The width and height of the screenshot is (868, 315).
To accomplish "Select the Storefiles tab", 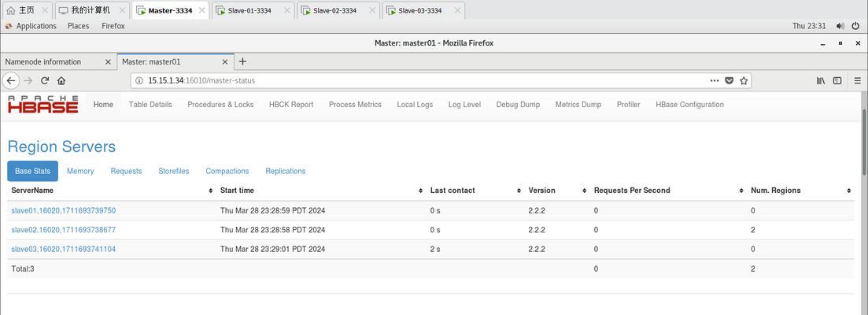I will (174, 171).
